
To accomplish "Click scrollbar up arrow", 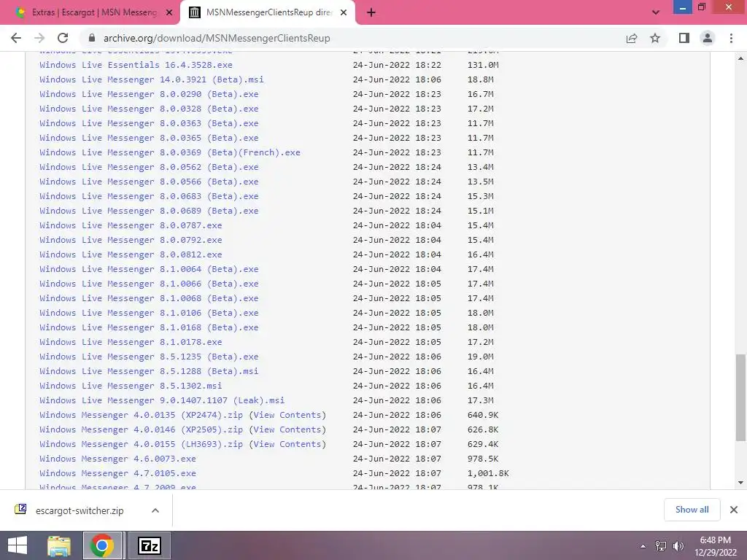I will (740, 58).
